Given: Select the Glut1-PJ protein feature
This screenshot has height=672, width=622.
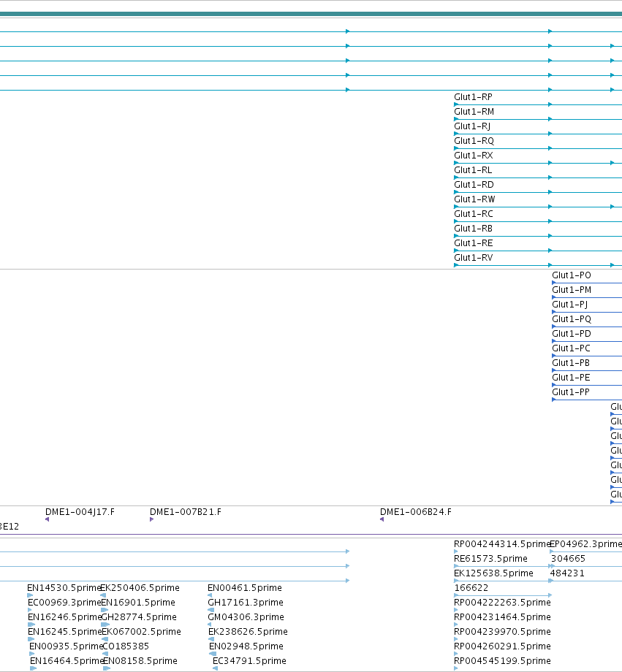Looking at the screenshot, I should click(569, 305).
